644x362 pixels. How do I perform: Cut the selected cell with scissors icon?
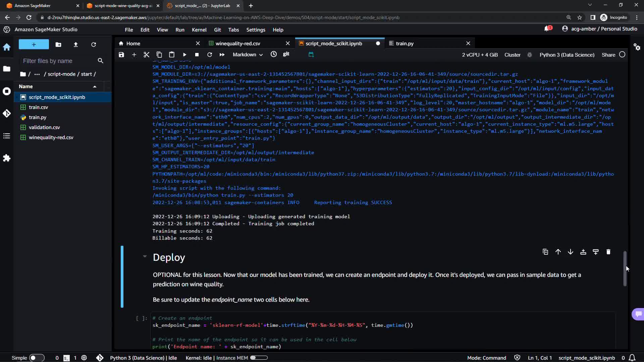point(146,55)
